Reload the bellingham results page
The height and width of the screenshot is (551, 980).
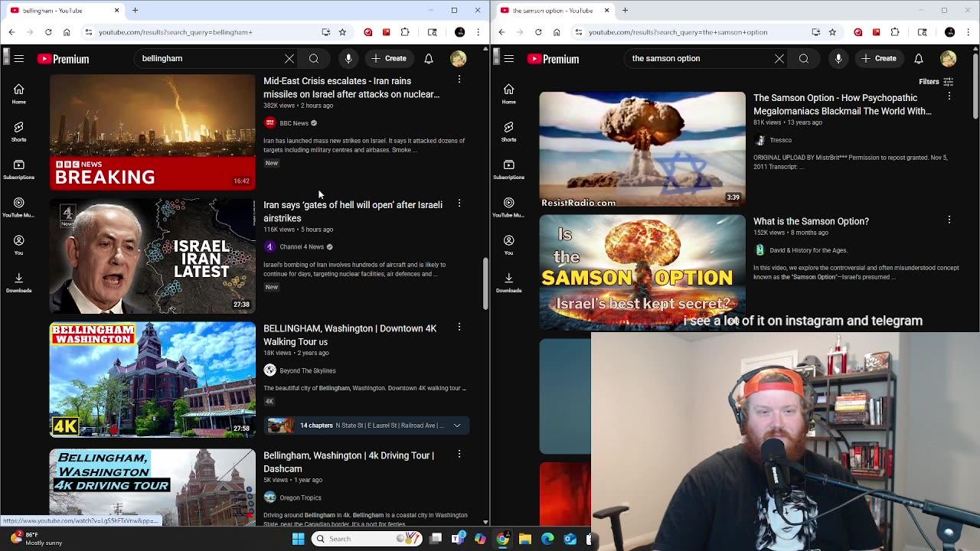click(x=48, y=32)
